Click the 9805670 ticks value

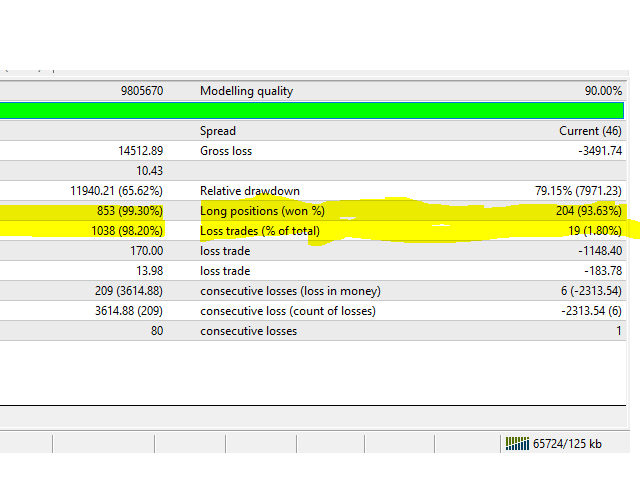click(142, 91)
